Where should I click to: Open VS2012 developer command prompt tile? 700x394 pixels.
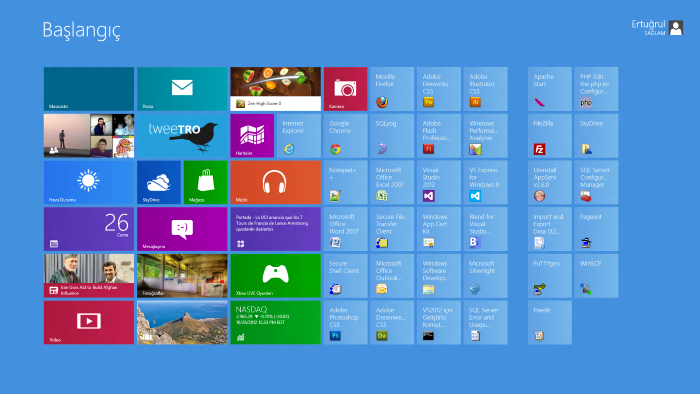tap(439, 323)
